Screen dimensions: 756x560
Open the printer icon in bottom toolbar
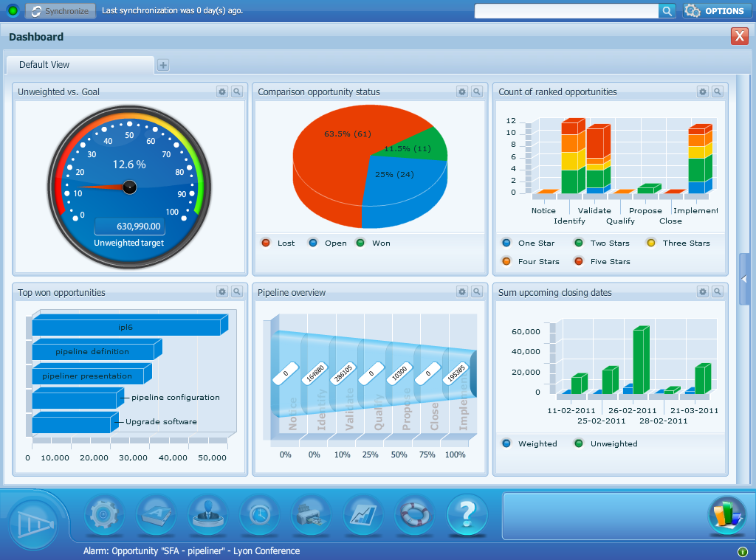[x=311, y=515]
